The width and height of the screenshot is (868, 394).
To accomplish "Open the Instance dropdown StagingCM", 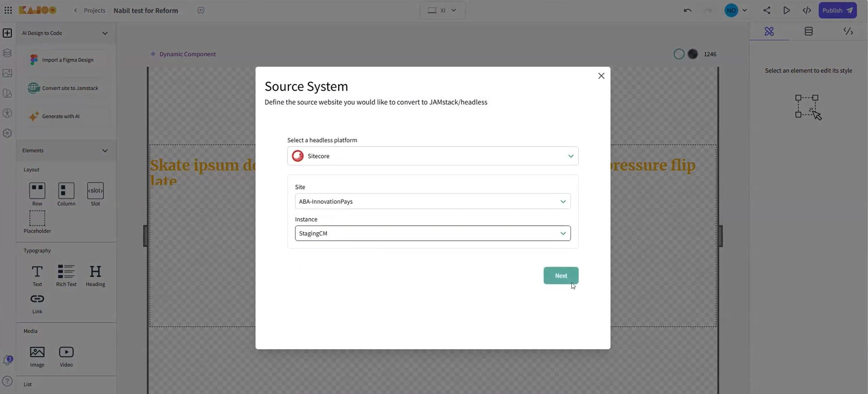I will pos(433,233).
